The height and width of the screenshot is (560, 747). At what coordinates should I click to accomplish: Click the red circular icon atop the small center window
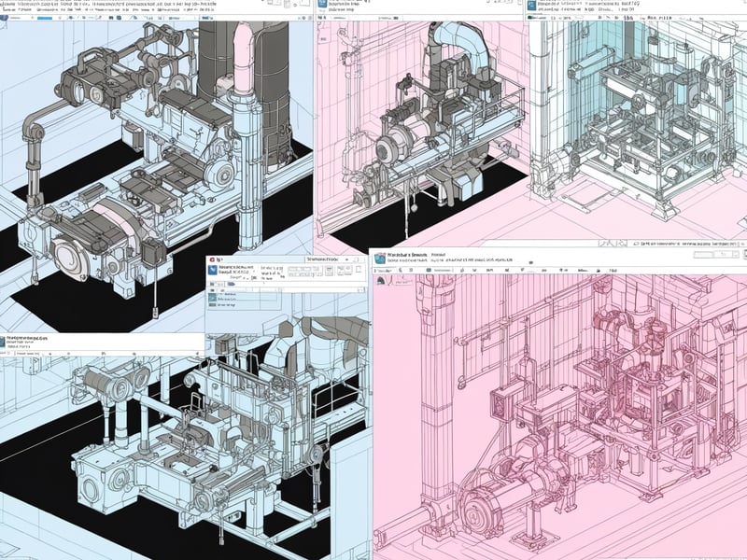click(212, 259)
